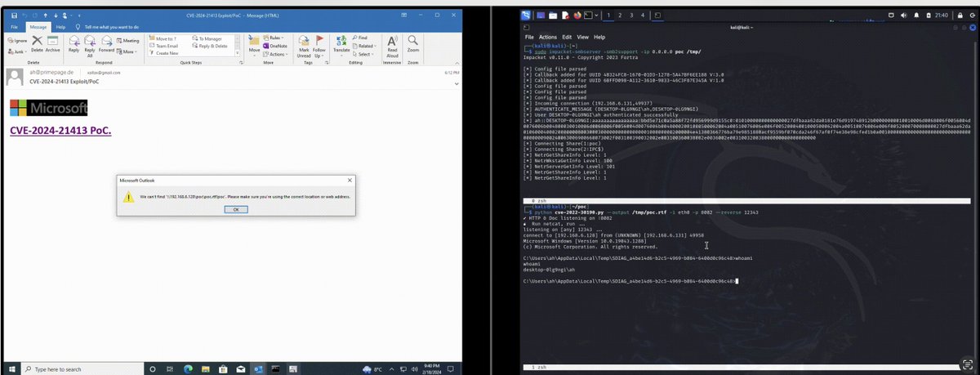
Task: Forward this Outlook message
Action: tap(106, 44)
